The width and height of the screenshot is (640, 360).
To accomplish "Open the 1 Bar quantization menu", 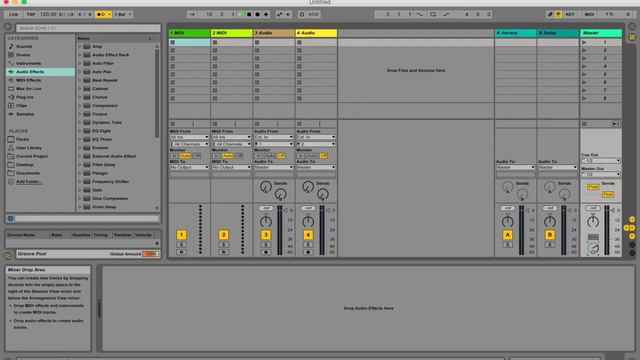I will point(123,14).
